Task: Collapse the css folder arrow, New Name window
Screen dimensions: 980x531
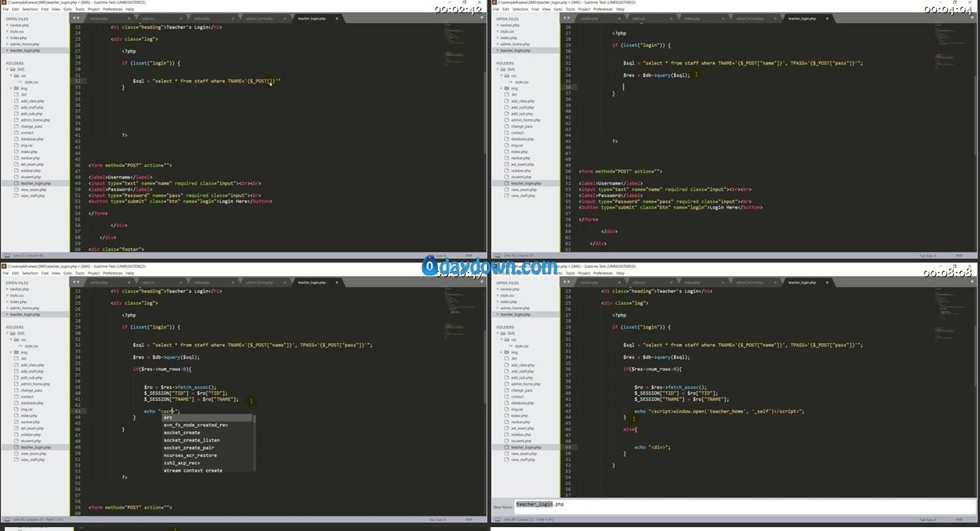Action: coord(501,339)
